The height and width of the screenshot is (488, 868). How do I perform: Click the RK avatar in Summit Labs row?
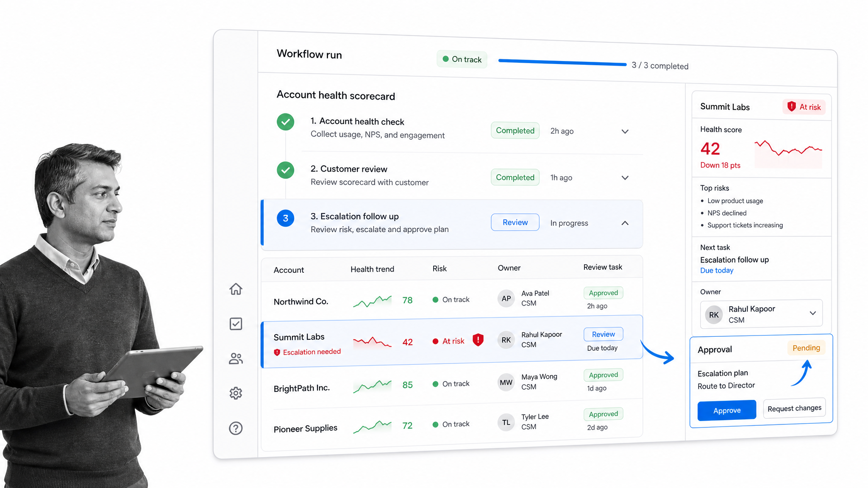[506, 340]
